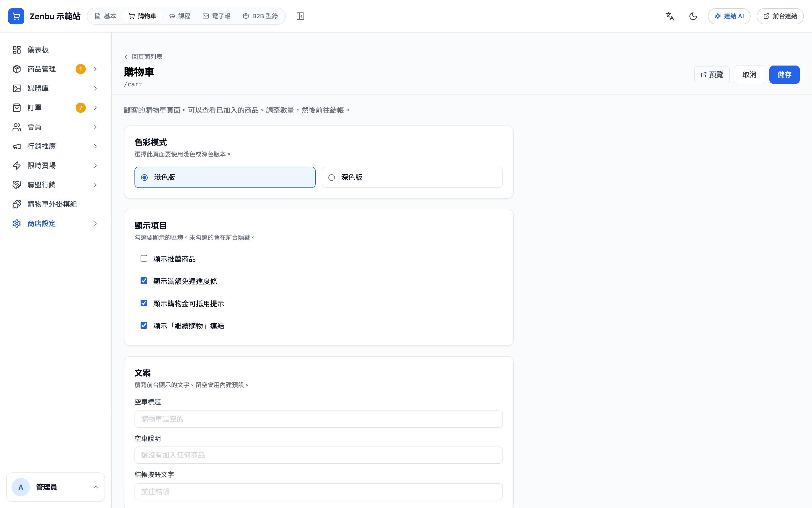Click the 商品管理 box icon
The image size is (812, 508).
click(x=17, y=69)
